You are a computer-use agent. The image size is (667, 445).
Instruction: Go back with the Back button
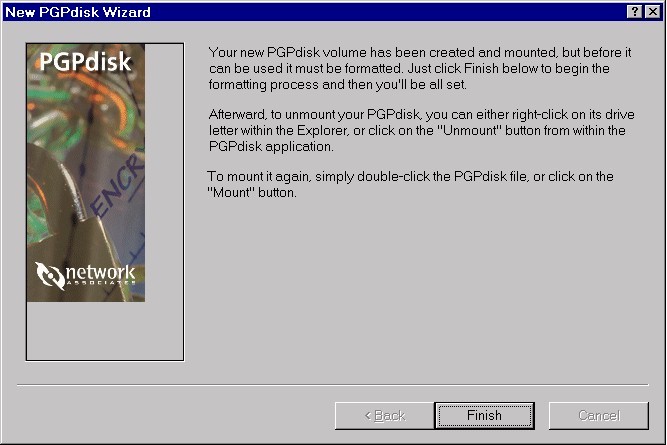[385, 416]
